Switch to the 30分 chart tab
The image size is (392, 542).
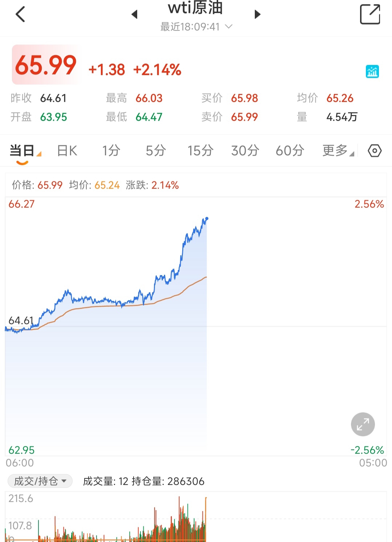tap(245, 151)
